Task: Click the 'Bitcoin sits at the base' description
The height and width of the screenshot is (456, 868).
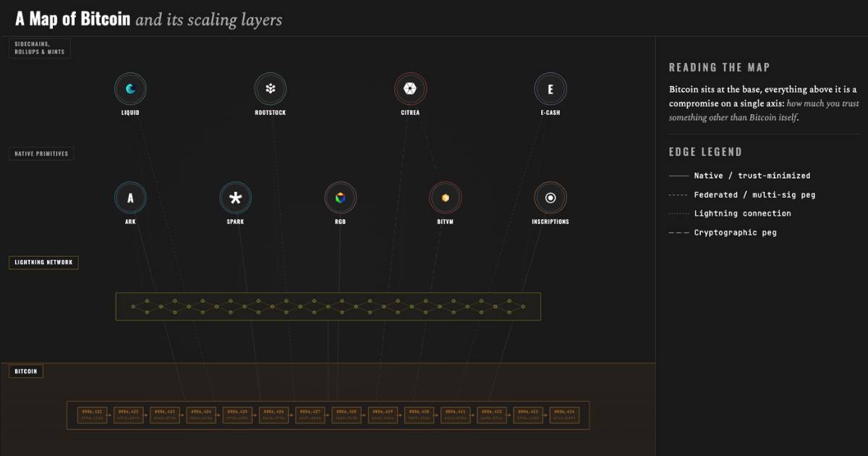Action: pyautogui.click(x=763, y=104)
